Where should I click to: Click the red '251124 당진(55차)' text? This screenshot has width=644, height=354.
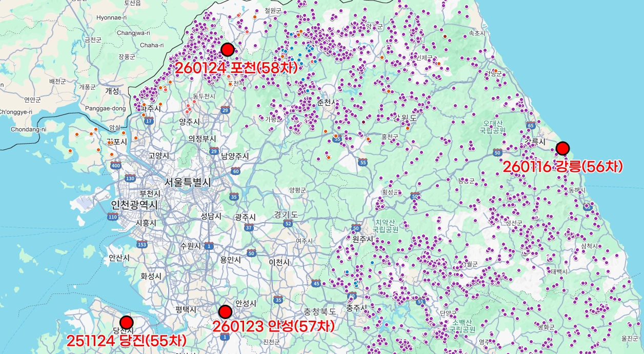click(126, 340)
